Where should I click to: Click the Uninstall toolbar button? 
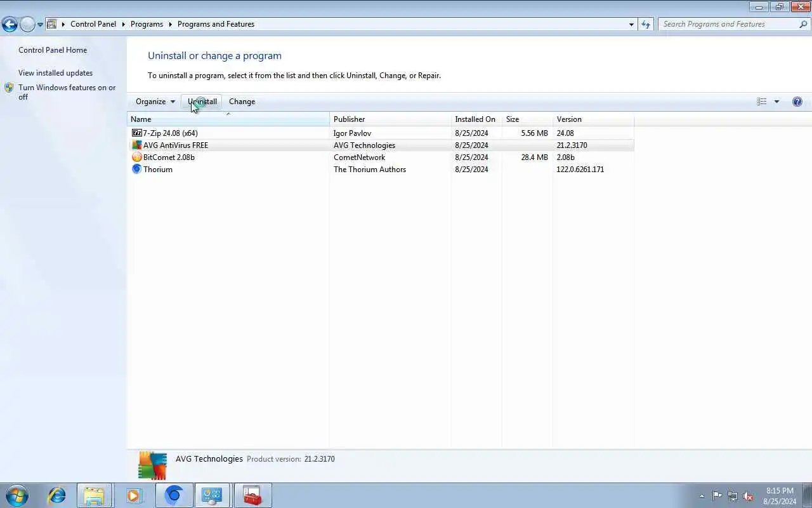point(202,102)
